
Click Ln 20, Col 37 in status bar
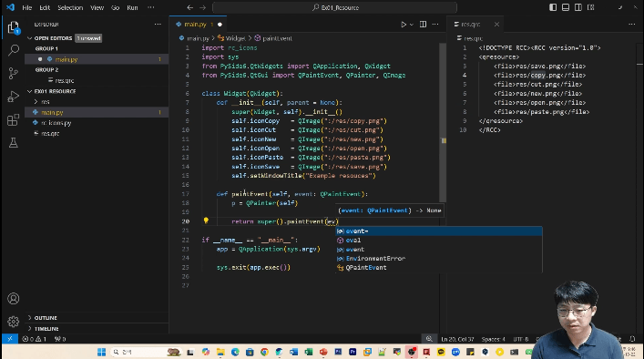[457, 339]
